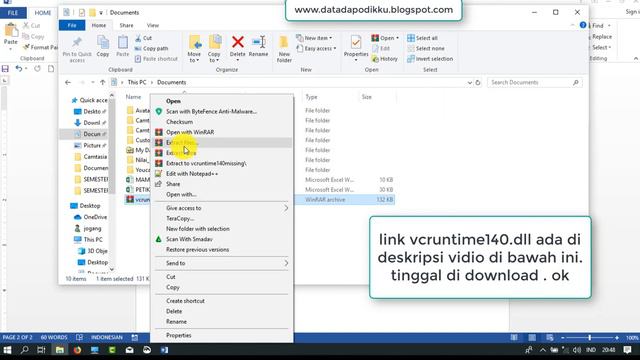The height and width of the screenshot is (360, 640).
Task: Expand the Send to submenu
Action: pyautogui.click(x=286, y=263)
